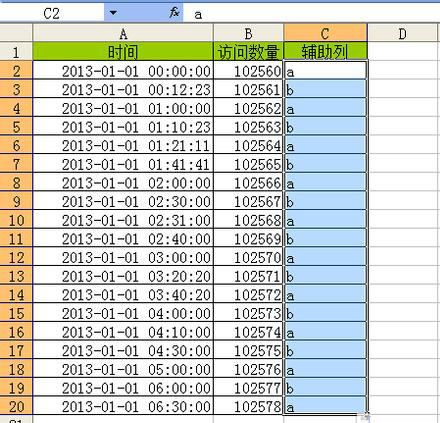Click visit count cell 102576
The image size is (440, 423).
(248, 369)
